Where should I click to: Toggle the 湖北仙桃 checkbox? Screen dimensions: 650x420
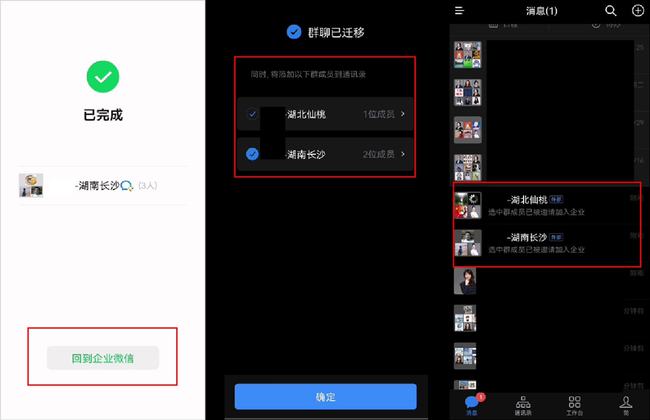click(x=252, y=114)
